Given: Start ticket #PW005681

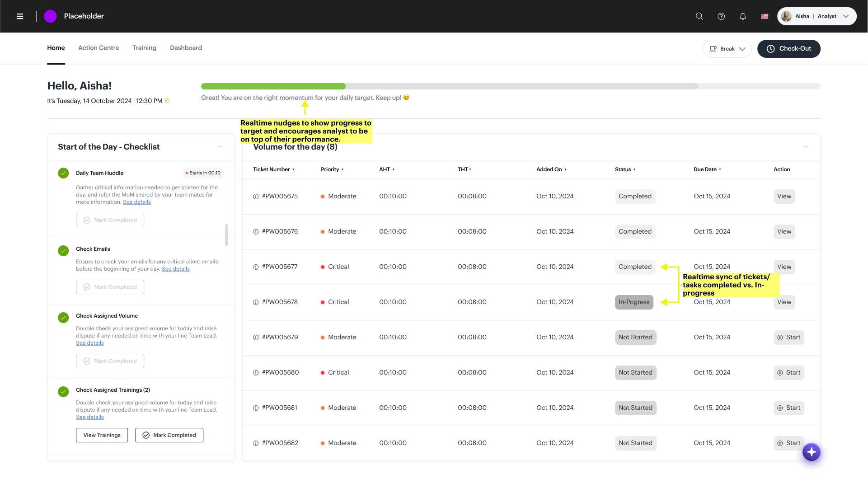Looking at the screenshot, I should 789,408.
